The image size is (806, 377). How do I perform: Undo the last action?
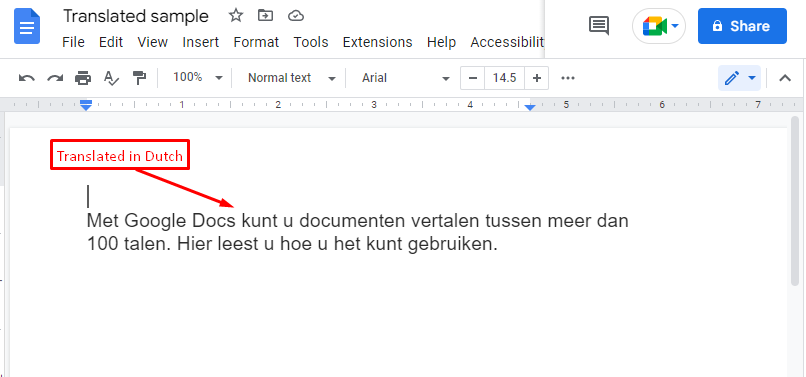[x=27, y=78]
